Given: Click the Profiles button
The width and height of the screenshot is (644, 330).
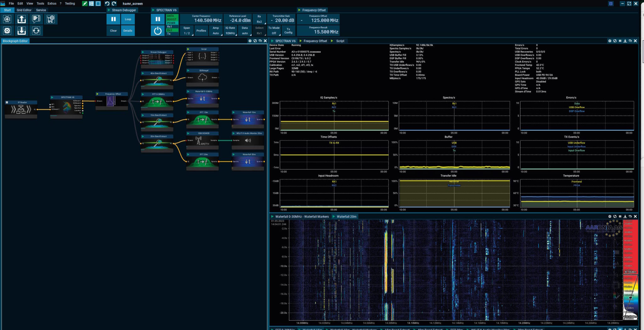Looking at the screenshot, I should coord(201,31).
